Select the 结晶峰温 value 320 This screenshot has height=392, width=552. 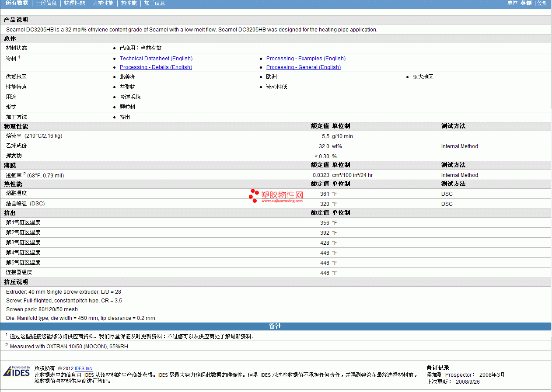(325, 204)
